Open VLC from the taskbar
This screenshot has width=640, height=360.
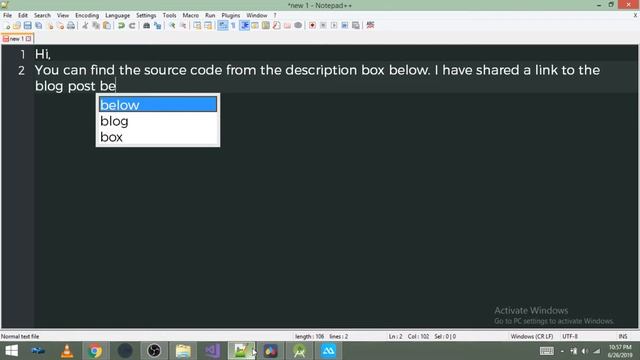pos(67,351)
